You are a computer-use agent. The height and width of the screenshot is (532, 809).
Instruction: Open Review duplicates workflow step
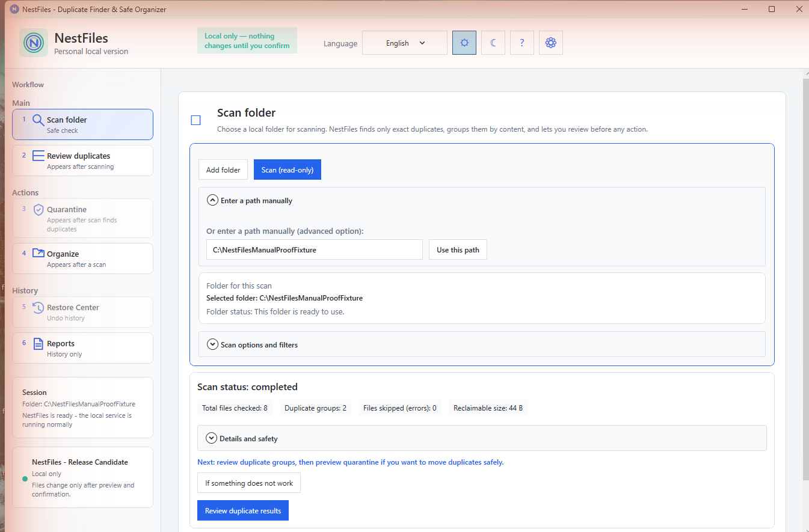tap(83, 161)
